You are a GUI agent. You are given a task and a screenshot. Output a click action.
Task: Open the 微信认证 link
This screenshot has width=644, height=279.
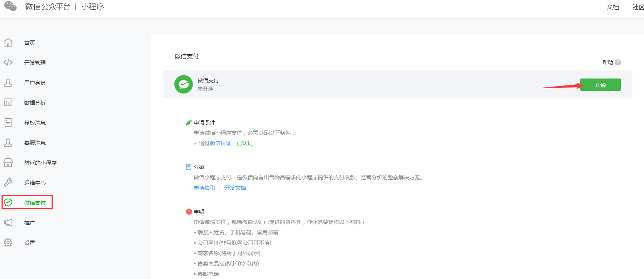click(x=221, y=143)
